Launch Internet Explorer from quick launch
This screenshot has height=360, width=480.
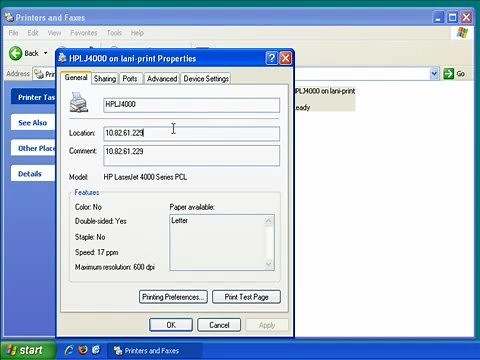point(69,350)
